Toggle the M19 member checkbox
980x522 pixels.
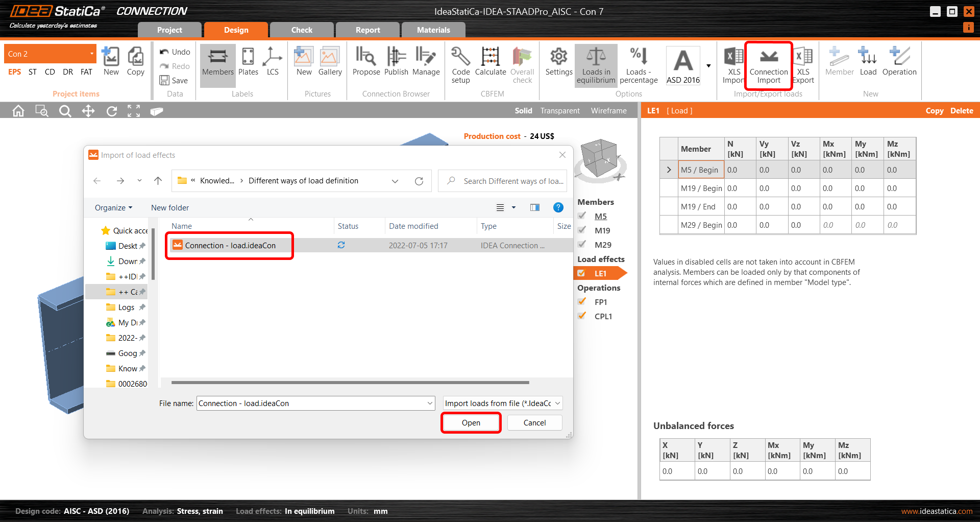tap(581, 230)
